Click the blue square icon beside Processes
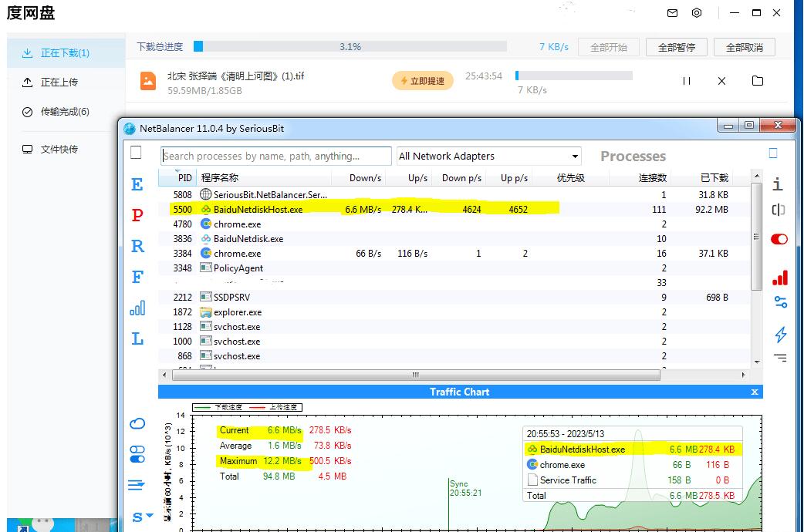 tap(773, 153)
